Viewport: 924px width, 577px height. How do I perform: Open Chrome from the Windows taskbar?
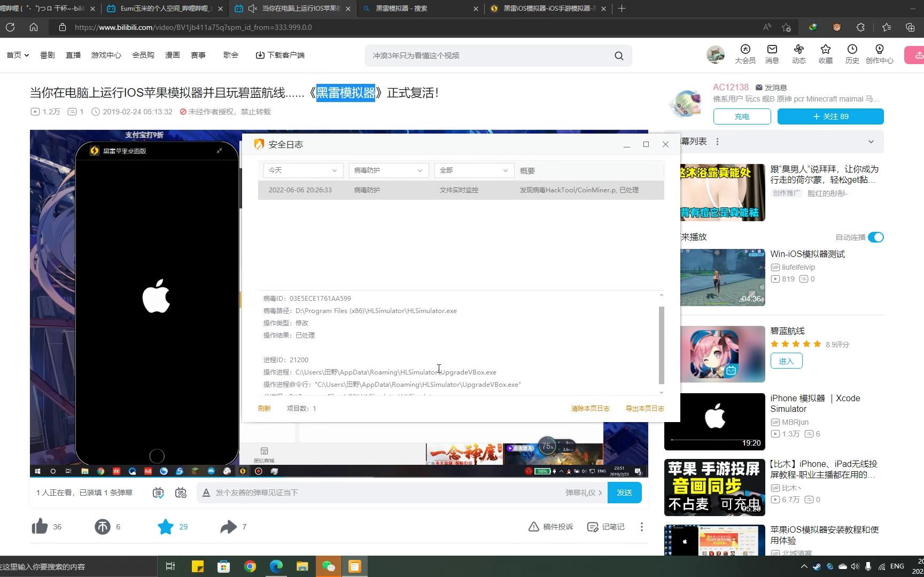click(x=250, y=566)
